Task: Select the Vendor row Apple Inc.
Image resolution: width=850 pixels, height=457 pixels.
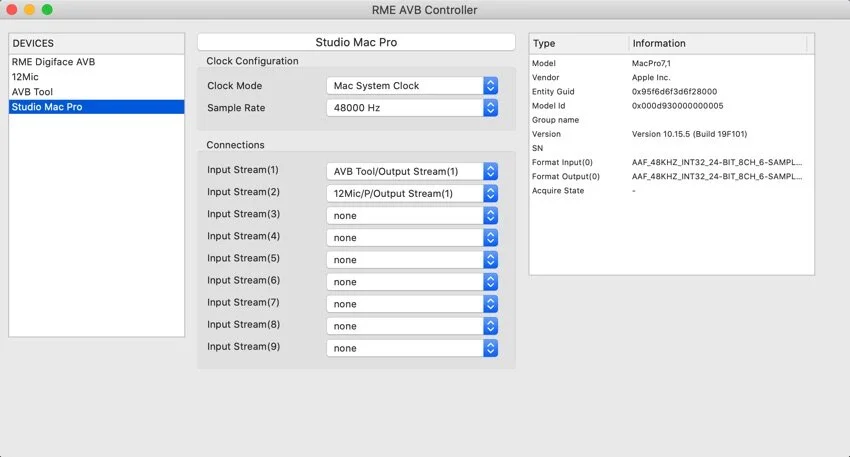Action: tap(672, 78)
